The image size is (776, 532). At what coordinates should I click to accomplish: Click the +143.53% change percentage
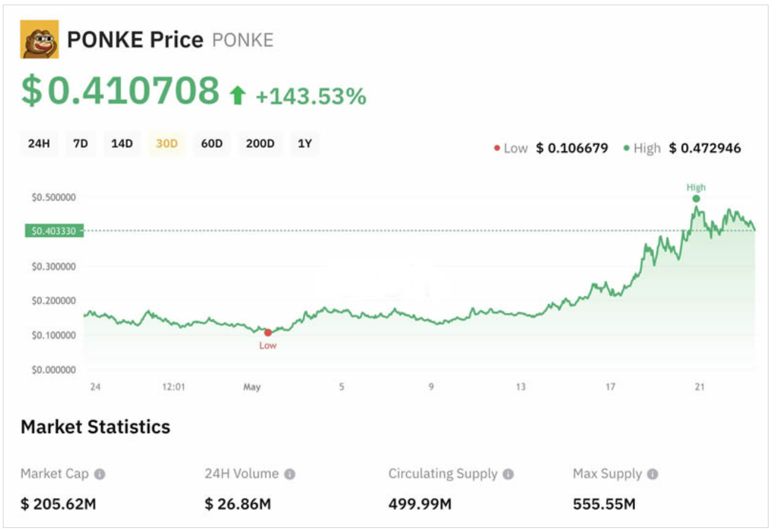[311, 96]
